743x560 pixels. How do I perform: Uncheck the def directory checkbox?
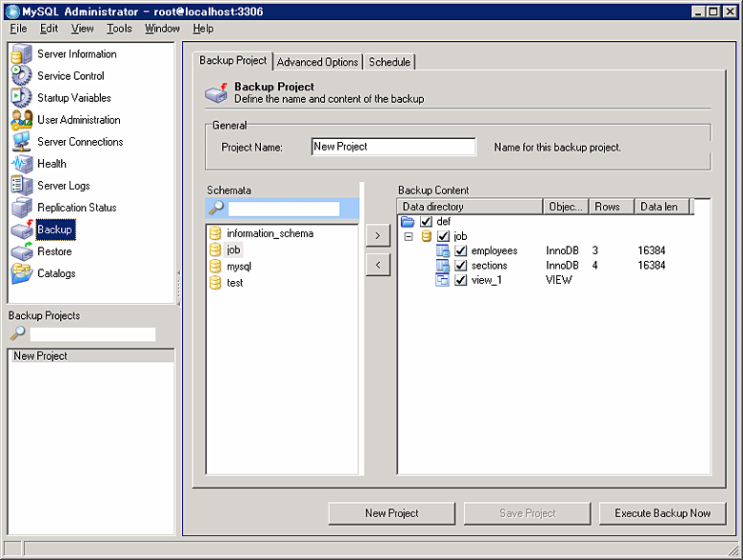click(x=426, y=221)
